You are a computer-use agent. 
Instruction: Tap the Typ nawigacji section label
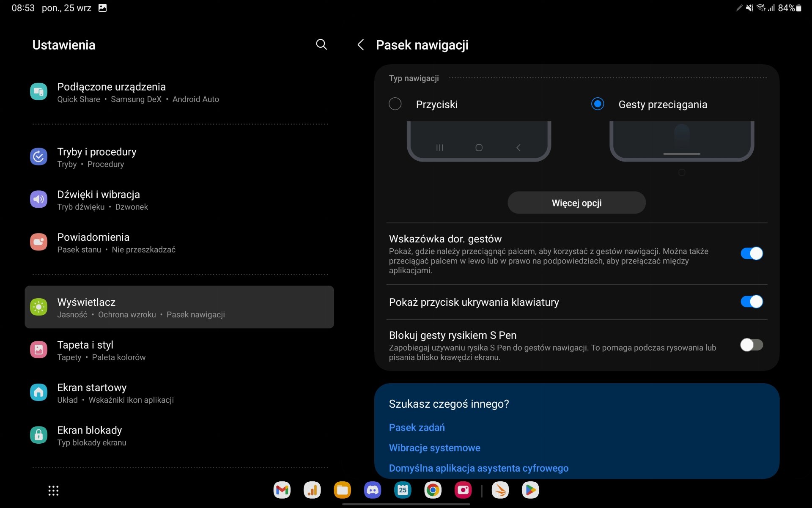[x=414, y=78]
